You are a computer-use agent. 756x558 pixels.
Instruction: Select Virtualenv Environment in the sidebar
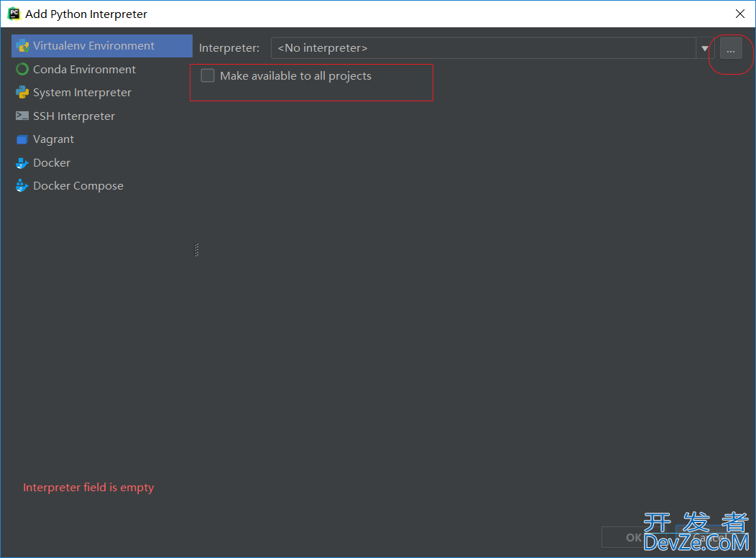click(102, 46)
